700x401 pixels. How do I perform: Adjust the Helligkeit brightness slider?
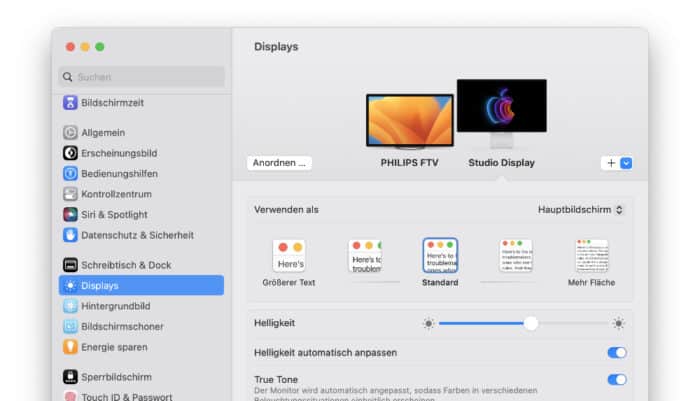click(x=530, y=323)
